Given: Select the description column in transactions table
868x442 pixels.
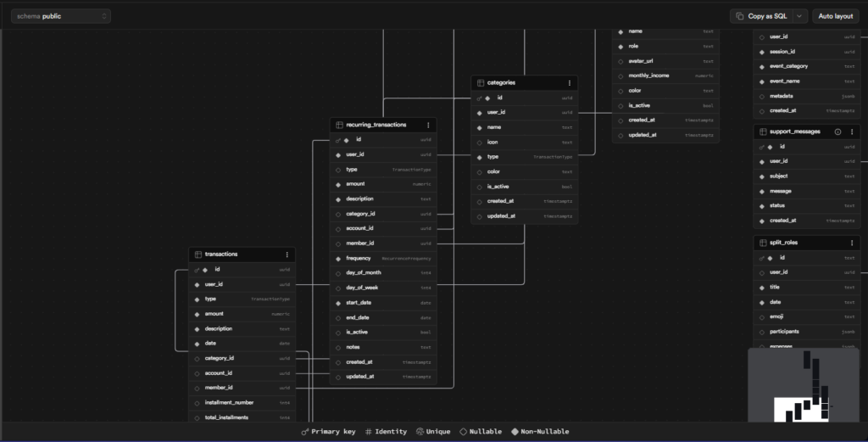Looking at the screenshot, I should click(242, 329).
